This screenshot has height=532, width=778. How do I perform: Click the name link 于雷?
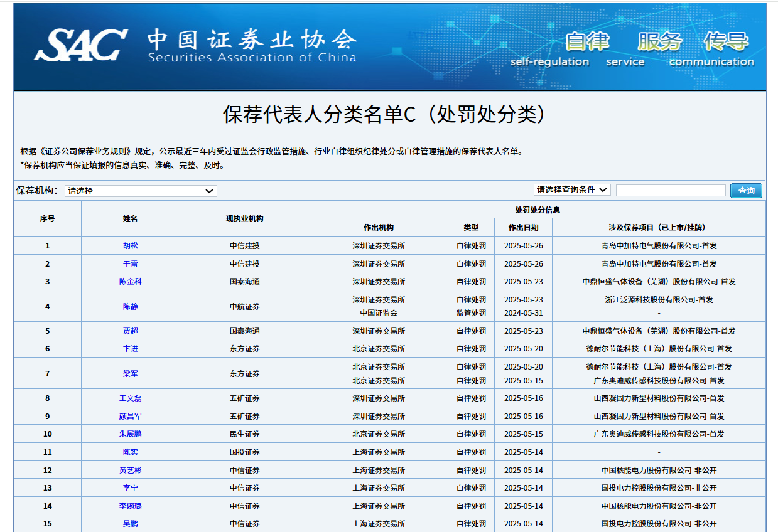(130, 264)
